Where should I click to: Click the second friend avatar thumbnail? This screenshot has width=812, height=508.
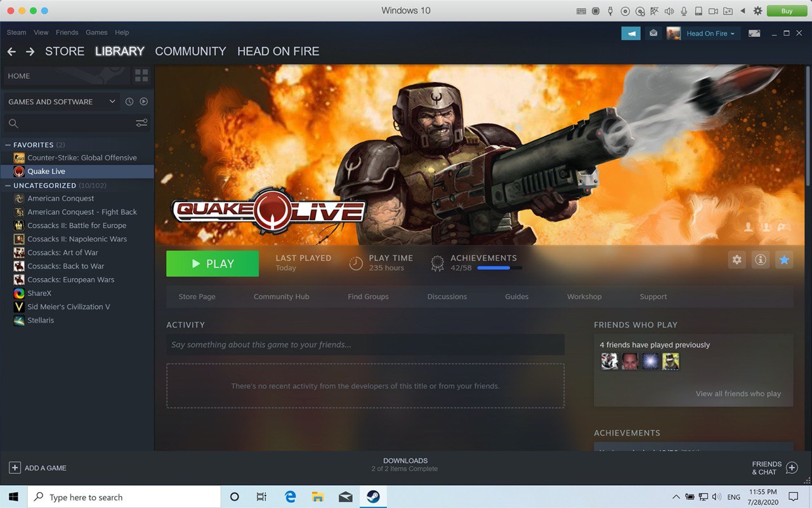click(630, 361)
